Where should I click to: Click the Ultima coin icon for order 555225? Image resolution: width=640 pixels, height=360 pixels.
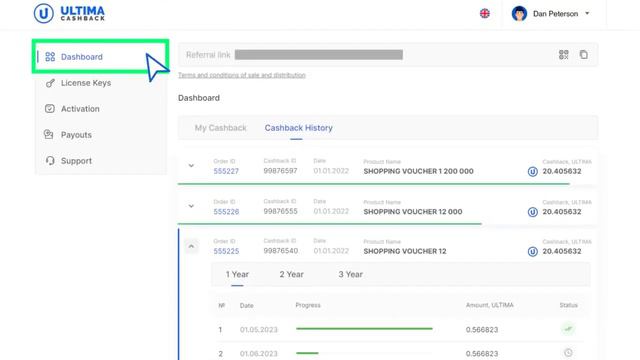(533, 251)
